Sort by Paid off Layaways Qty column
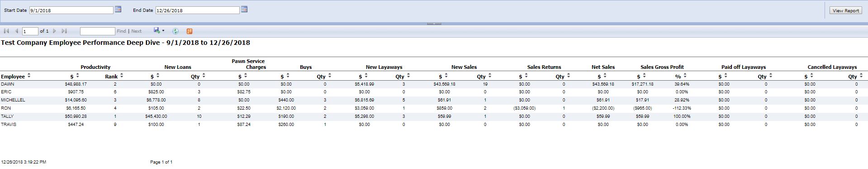 (x=771, y=76)
